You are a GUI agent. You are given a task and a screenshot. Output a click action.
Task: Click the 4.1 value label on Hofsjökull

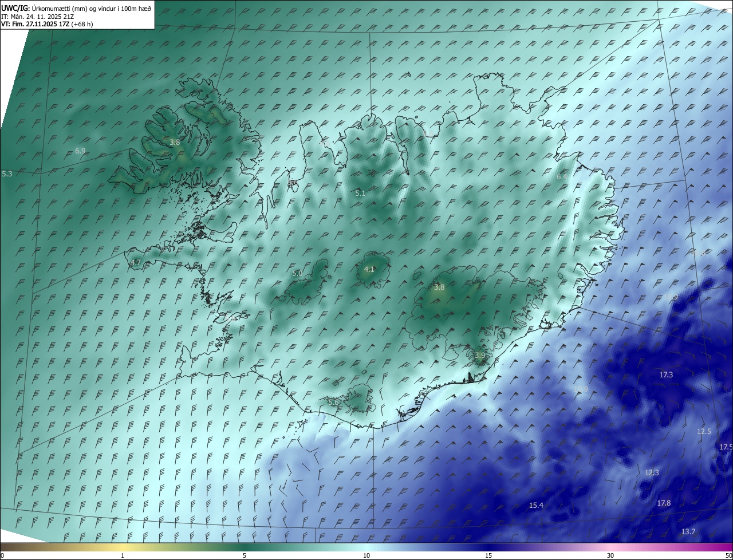(369, 269)
